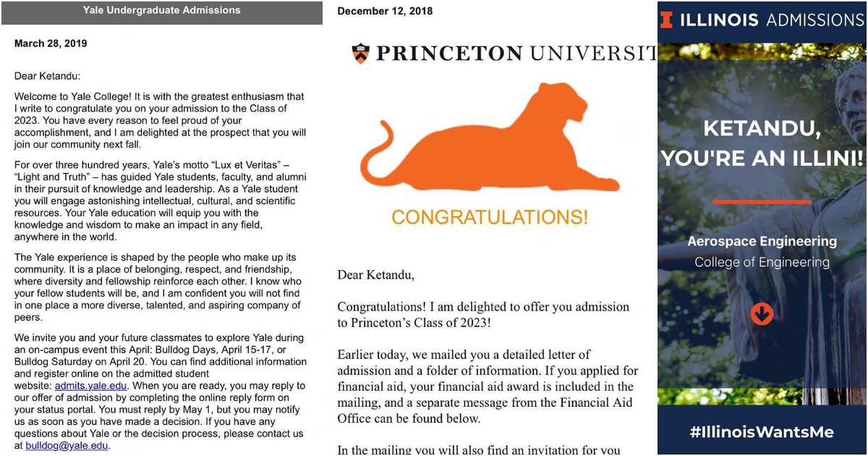Click the December 12, 2018 date
The height and width of the screenshot is (456, 868).
(x=385, y=11)
